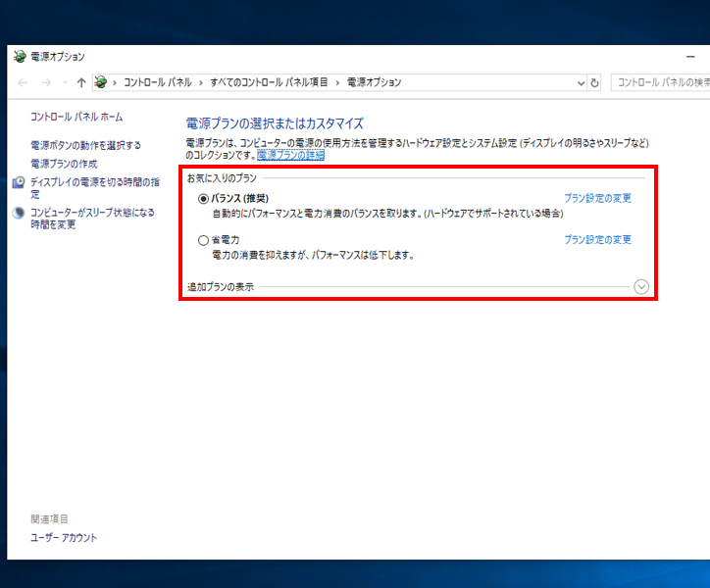The width and height of the screenshot is (710, 588).
Task: Click the Control Panel icon in address bar
Action: coord(101,83)
